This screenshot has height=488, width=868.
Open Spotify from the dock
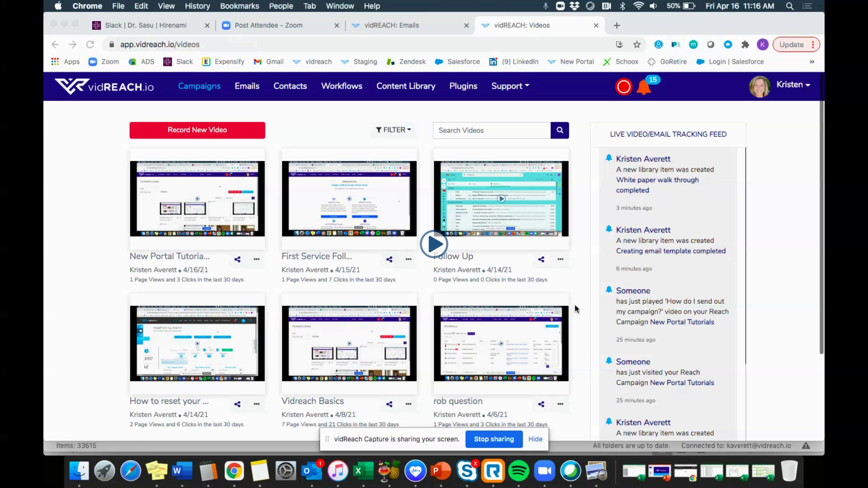tap(519, 471)
